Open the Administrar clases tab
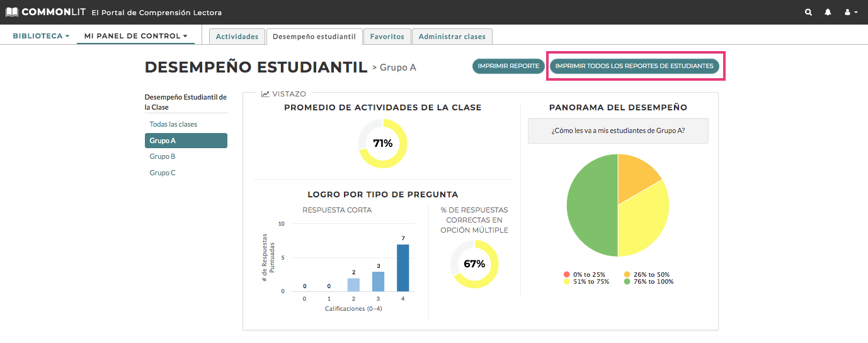The width and height of the screenshot is (868, 343). tap(452, 37)
